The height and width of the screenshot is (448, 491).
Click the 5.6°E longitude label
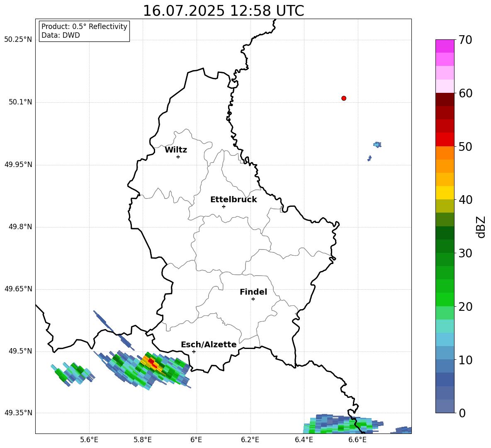[89, 440]
